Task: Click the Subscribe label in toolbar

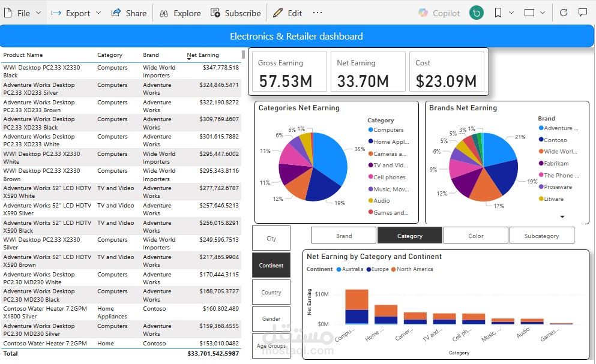Action: [242, 13]
